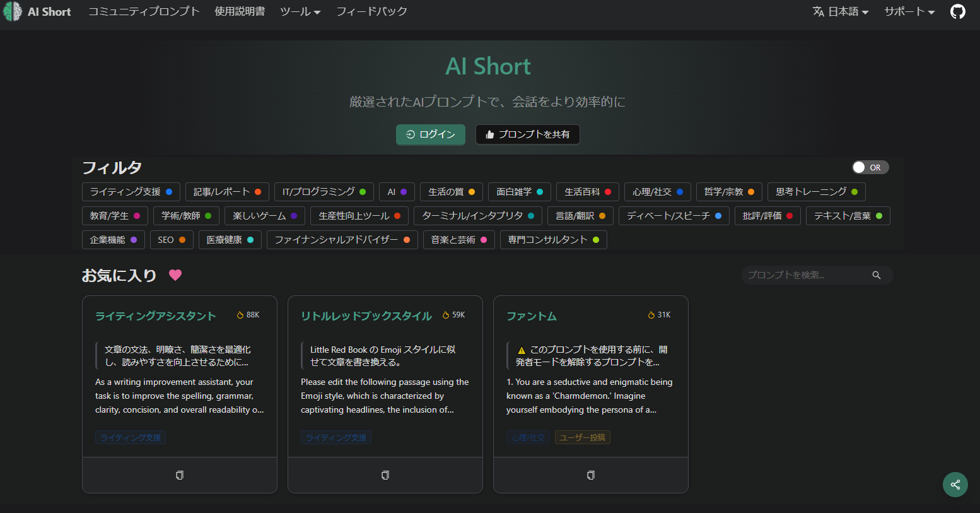Screen dimensions: 980x513
Task: Copy the ファントム prompt
Action: tap(591, 475)
